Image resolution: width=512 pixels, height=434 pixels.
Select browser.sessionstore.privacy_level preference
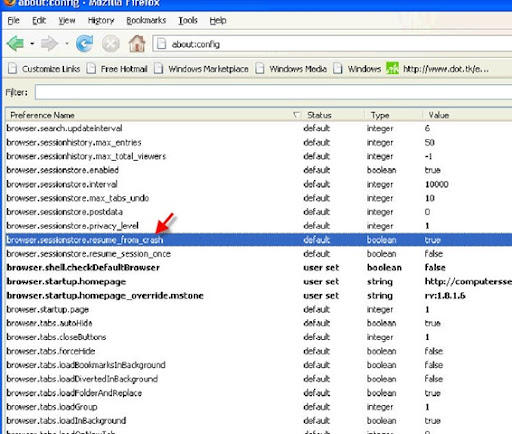(259, 226)
